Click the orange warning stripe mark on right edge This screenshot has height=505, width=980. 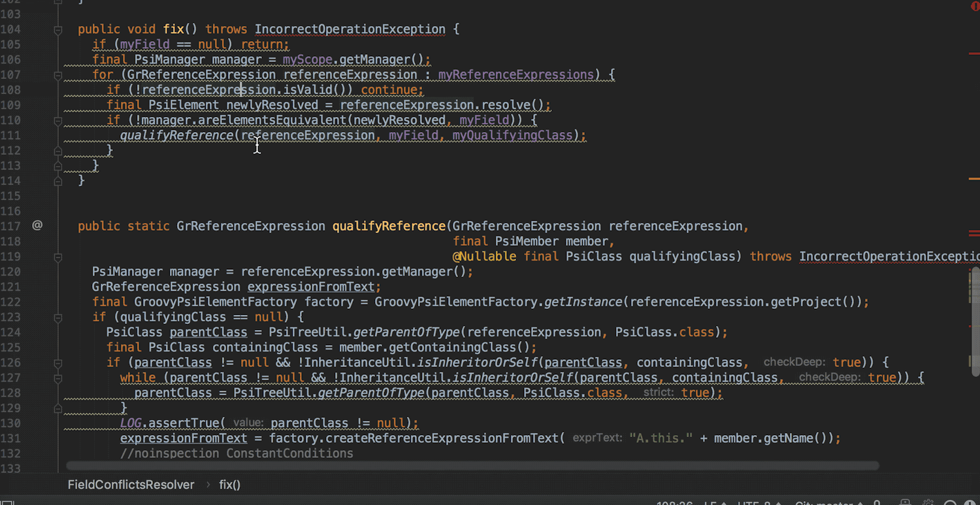pyautogui.click(x=974, y=178)
